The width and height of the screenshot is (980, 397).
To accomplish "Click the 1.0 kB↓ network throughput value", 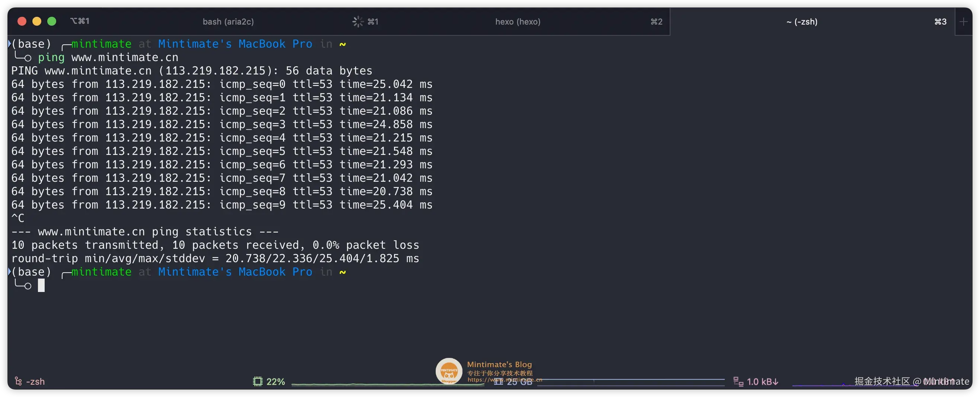I will coord(762,381).
